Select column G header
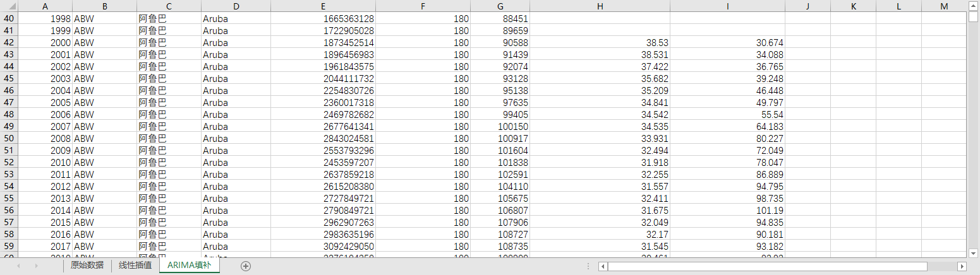This screenshot has height=275, width=980. (500, 6)
